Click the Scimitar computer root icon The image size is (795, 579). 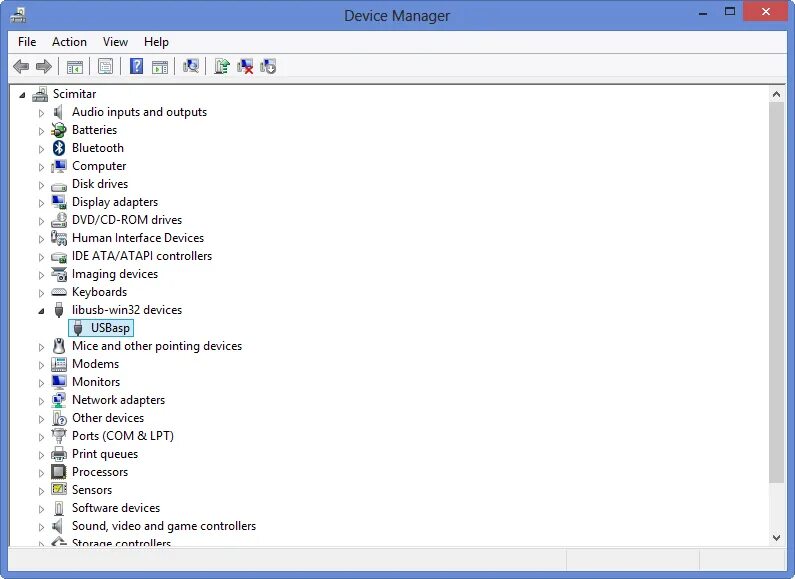pyautogui.click(x=40, y=94)
